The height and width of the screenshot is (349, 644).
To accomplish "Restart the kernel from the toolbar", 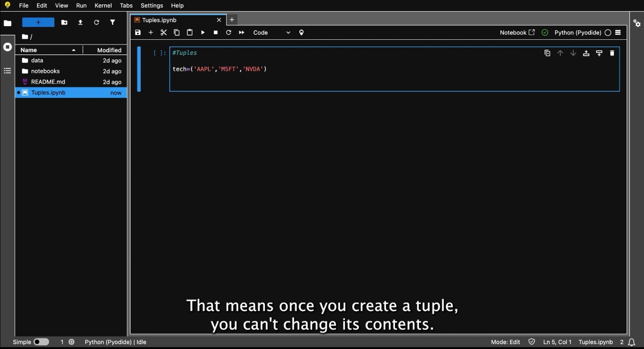I will [x=229, y=33].
